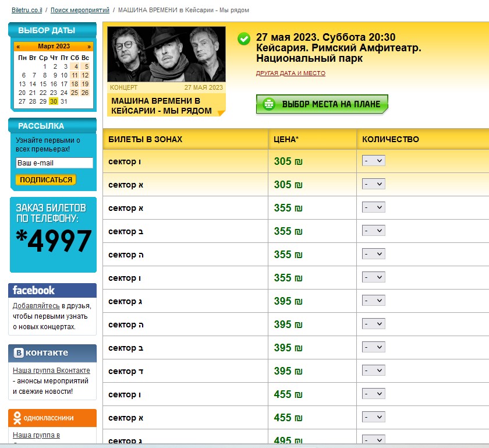Click сектор ד row label
Screen dimensions: 489x448
point(126,371)
